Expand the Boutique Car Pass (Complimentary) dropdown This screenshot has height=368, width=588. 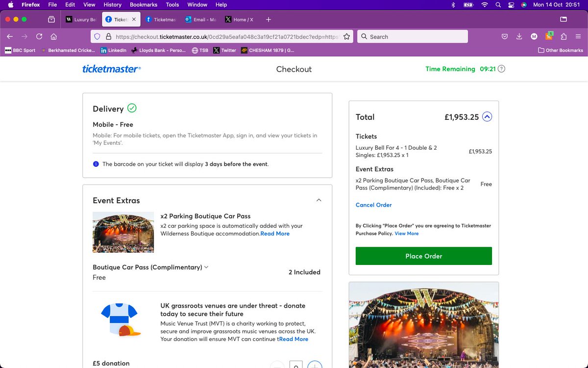[x=206, y=266]
